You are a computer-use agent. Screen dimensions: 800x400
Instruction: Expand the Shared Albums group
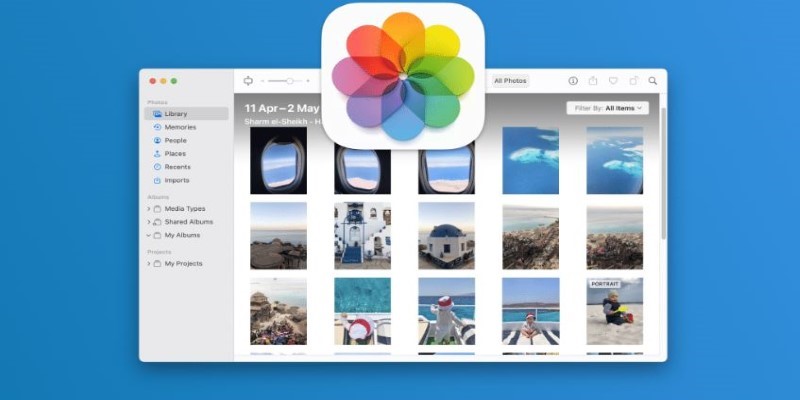click(x=149, y=222)
